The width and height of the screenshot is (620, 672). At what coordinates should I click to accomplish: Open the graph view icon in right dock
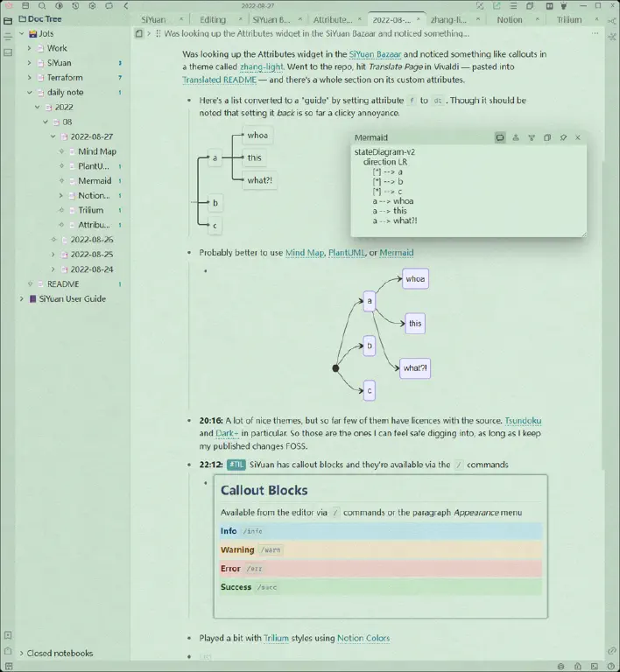coord(612,21)
